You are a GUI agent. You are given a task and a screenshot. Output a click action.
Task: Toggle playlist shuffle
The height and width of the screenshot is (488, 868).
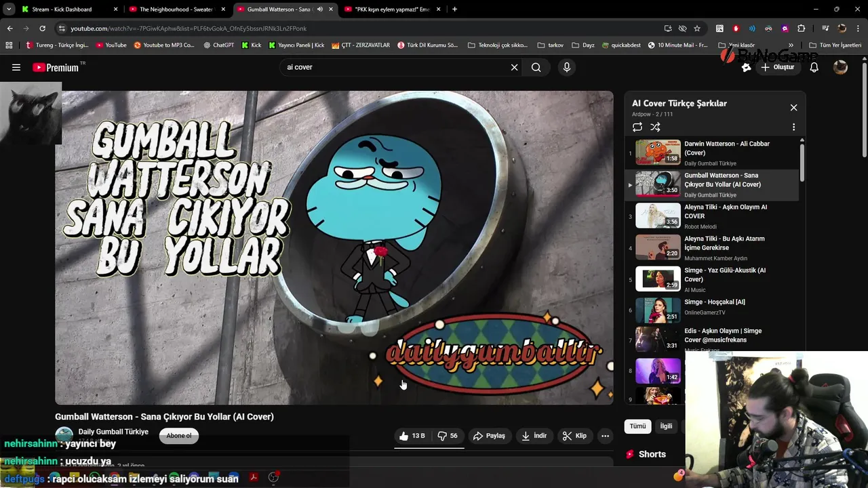pyautogui.click(x=656, y=127)
